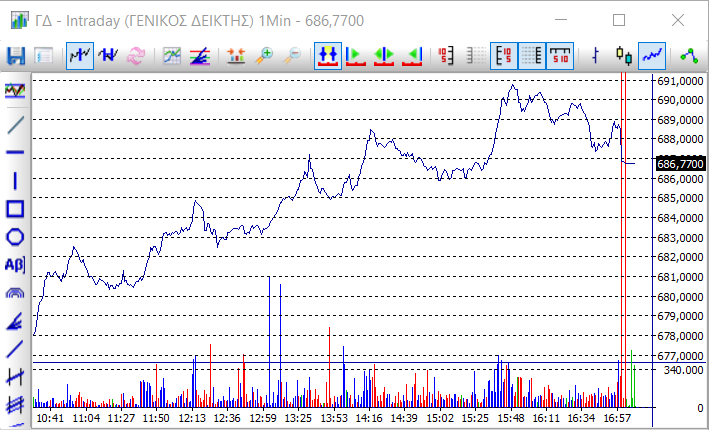Click the blue floppy disk save icon
The height and width of the screenshot is (430, 709).
pos(16,56)
